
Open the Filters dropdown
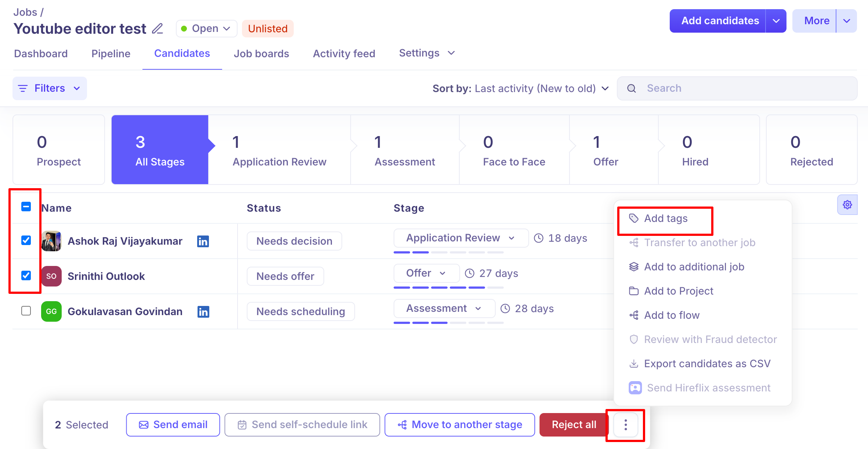pyautogui.click(x=50, y=88)
